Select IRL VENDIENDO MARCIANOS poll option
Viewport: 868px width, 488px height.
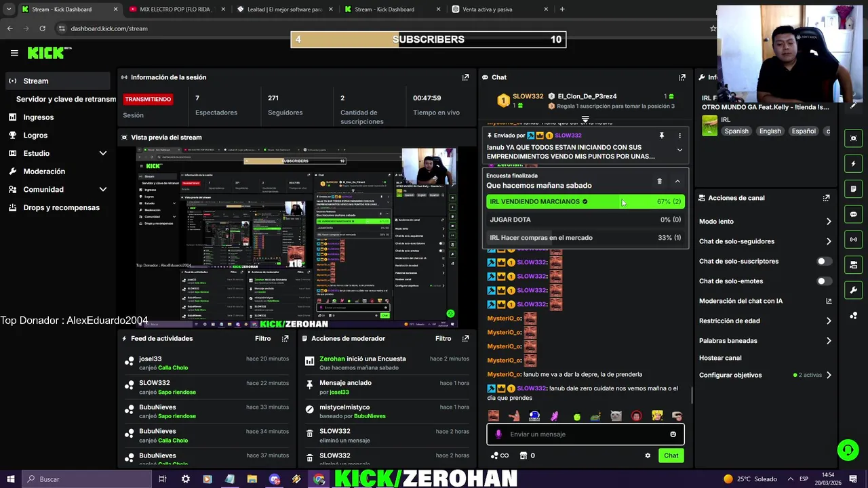click(585, 201)
